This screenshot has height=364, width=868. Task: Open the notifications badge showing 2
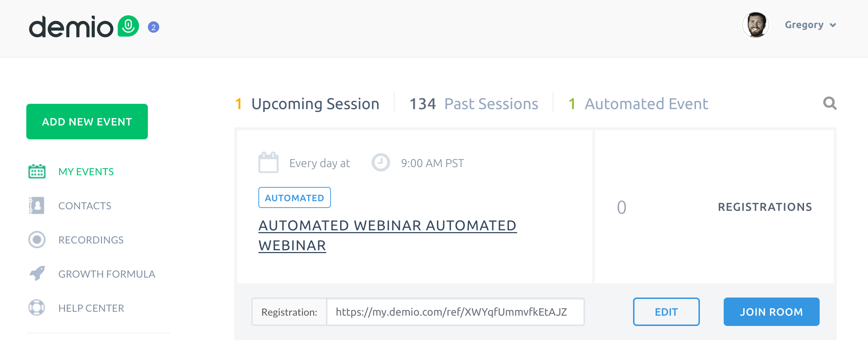(x=154, y=27)
